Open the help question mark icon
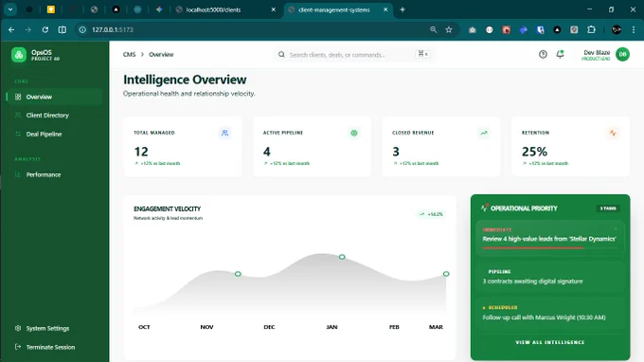Screen dimensions: 644x362 543,54
